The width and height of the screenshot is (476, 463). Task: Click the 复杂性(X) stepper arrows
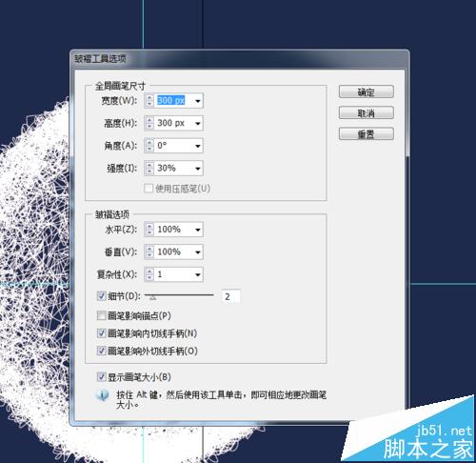149,274
